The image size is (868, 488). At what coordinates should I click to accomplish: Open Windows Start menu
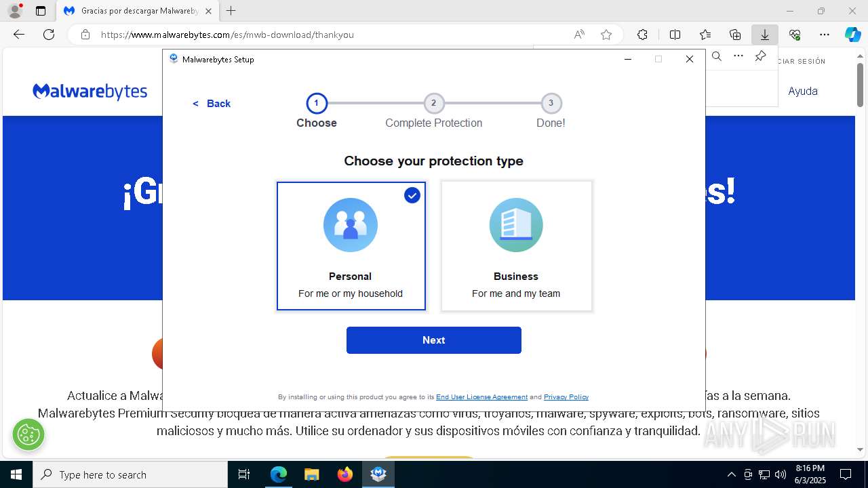pos(16,474)
